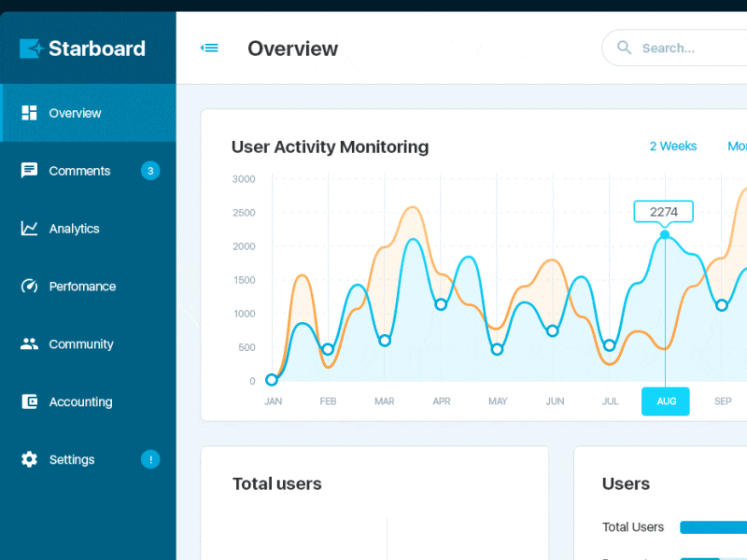
Task: Select the AUG month on the chart
Action: (666, 401)
